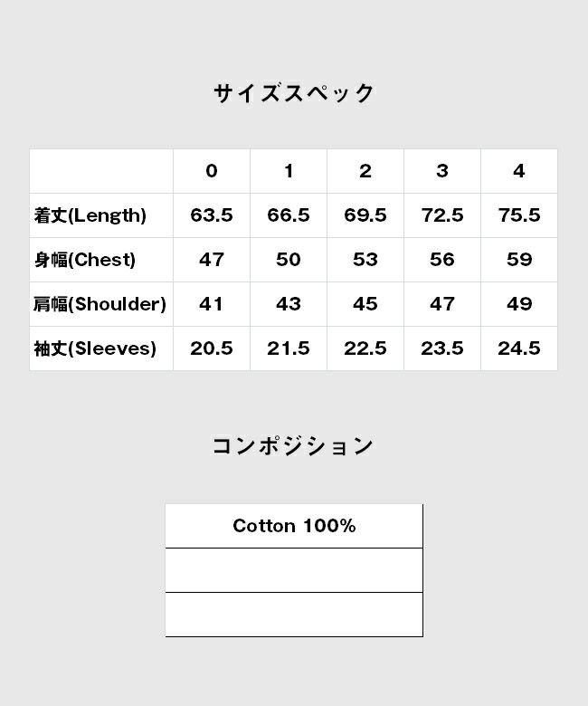The width and height of the screenshot is (588, 706).
Task: Select the sleeves value 22.5 cell
Action: click(x=365, y=348)
